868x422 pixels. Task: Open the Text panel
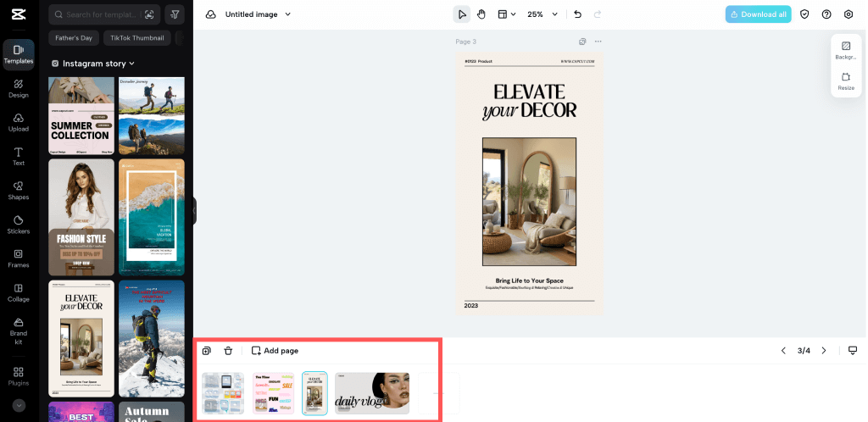coord(19,157)
